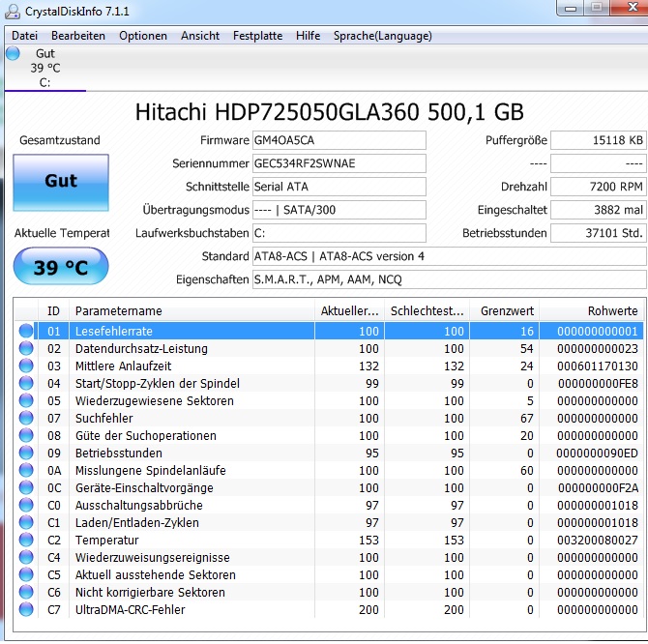Click the Seriennummer field
This screenshot has height=644, width=648.
tap(339, 163)
